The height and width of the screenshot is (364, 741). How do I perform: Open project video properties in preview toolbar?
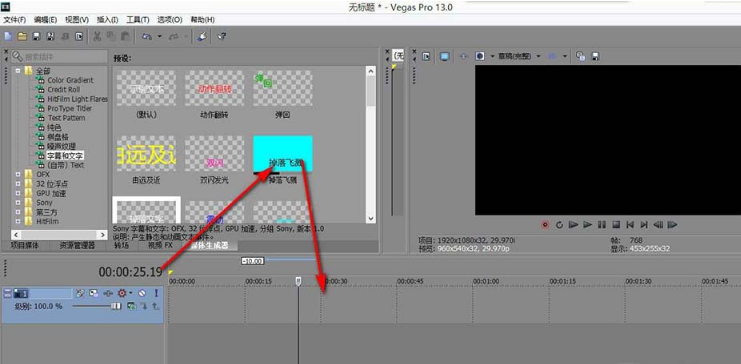427,56
